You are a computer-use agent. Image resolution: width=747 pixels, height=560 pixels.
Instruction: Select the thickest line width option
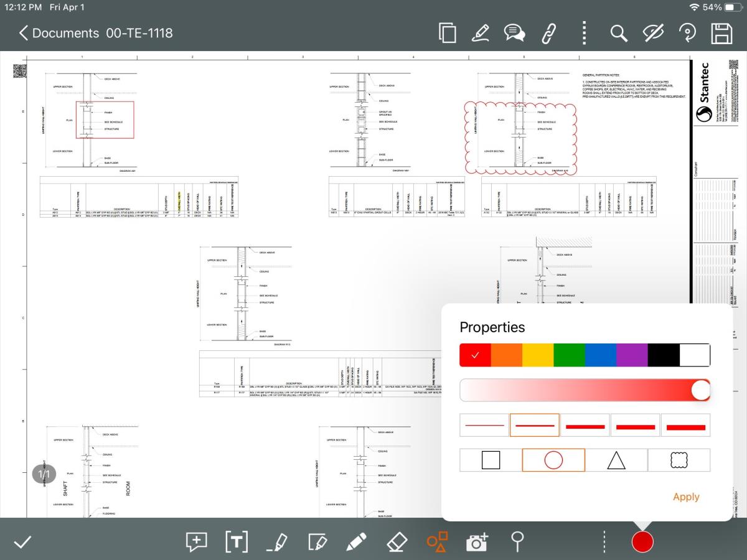(x=685, y=426)
